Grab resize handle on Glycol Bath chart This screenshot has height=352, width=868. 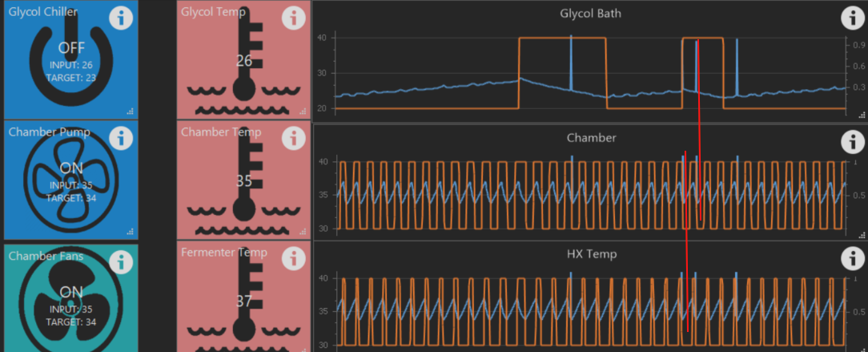pos(861,116)
